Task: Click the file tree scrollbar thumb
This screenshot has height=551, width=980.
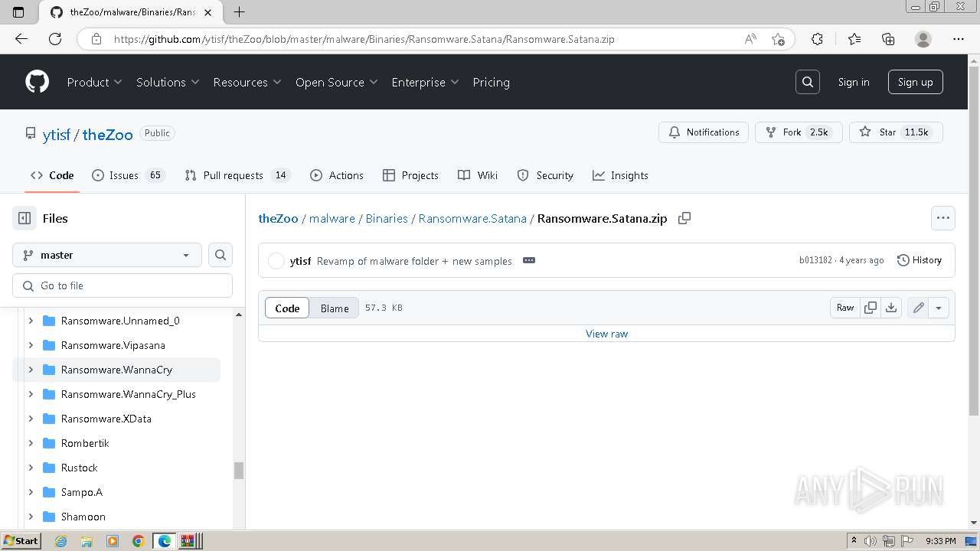Action: pos(239,470)
